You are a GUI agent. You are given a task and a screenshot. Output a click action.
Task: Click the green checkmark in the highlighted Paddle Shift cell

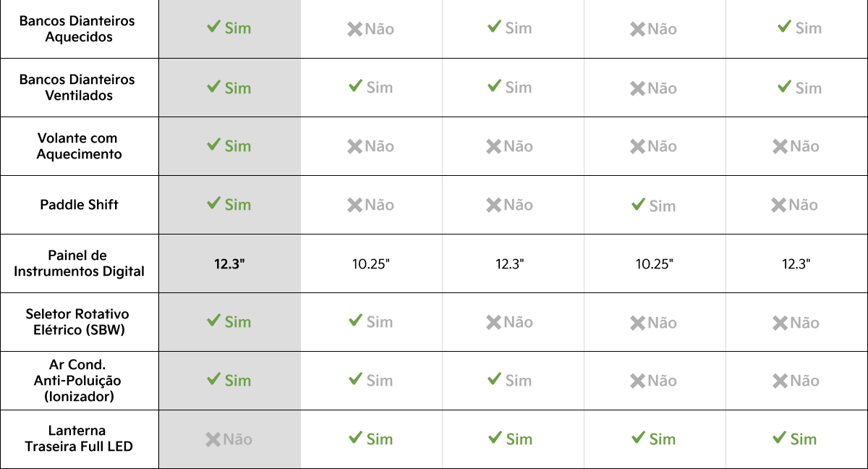coord(213,203)
